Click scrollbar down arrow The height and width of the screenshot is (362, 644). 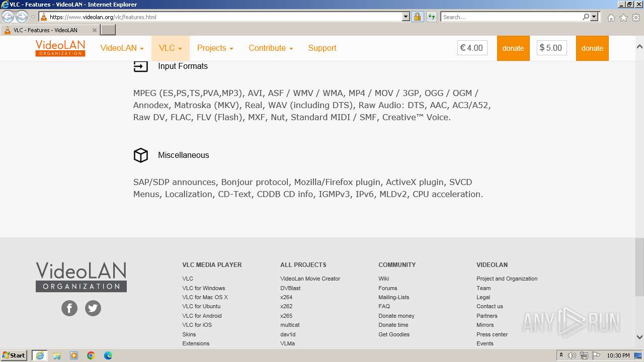[639, 337]
